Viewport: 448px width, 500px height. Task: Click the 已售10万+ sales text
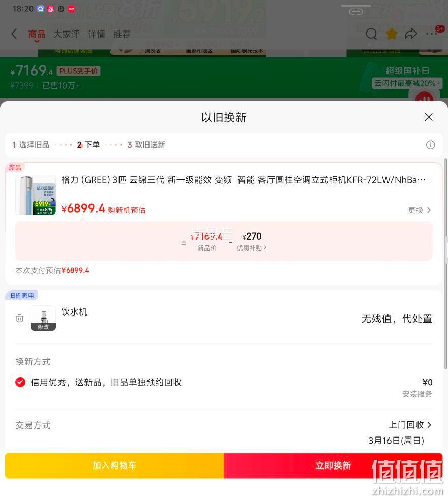61,85
